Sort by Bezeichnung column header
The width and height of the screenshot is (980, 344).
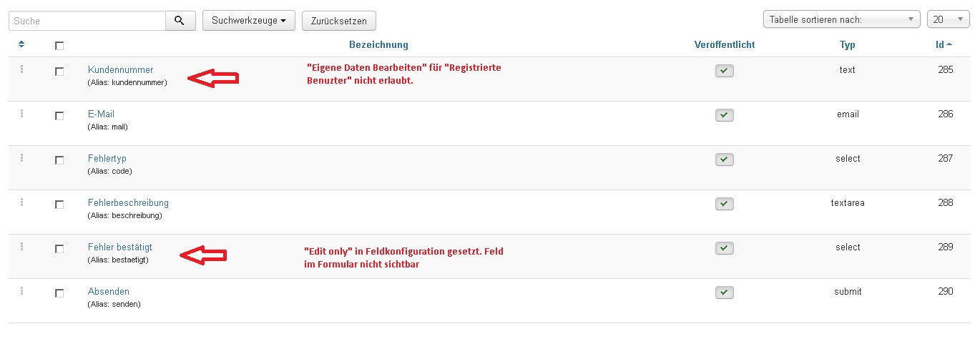click(378, 44)
